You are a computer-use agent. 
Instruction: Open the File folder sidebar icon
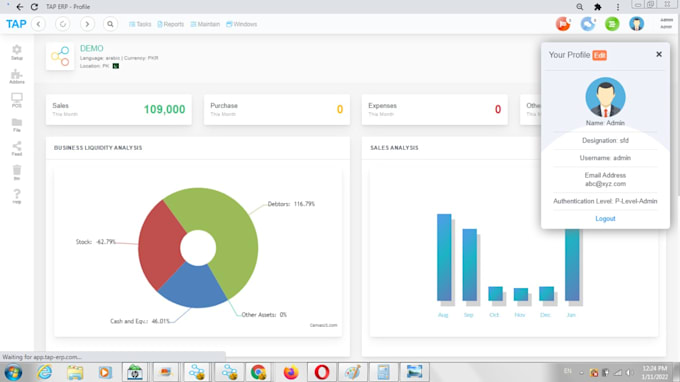point(16,125)
